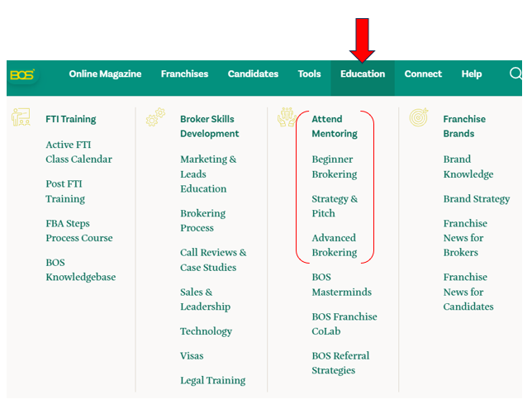This screenshot has width=532, height=409.
Task: Select Connect in the navigation bar
Action: point(423,74)
